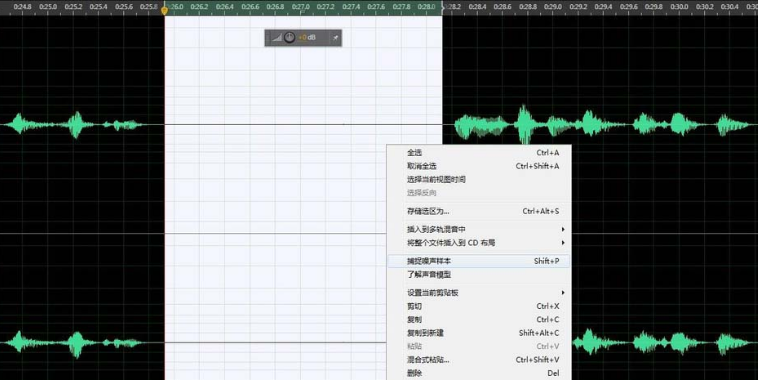The image size is (758, 380).
Task: Click the amplitude adjustment knob in HUD
Action: point(289,38)
